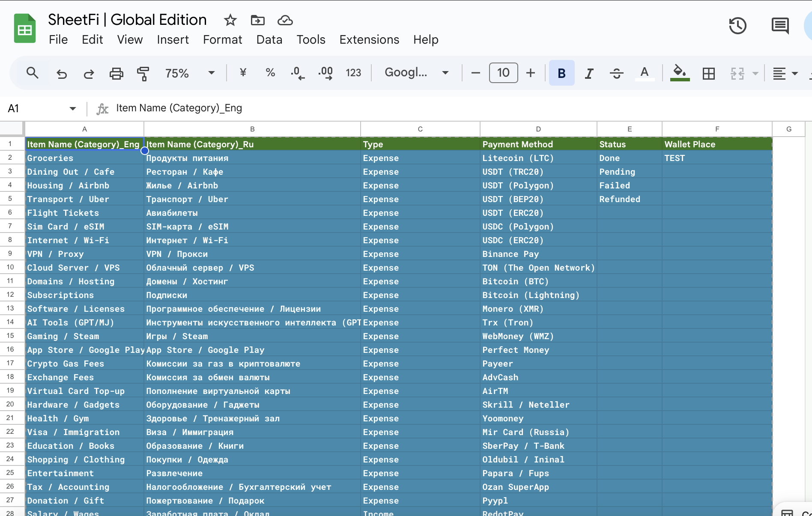The image size is (812, 516).
Task: Select the Paint format roller icon
Action: (143, 73)
